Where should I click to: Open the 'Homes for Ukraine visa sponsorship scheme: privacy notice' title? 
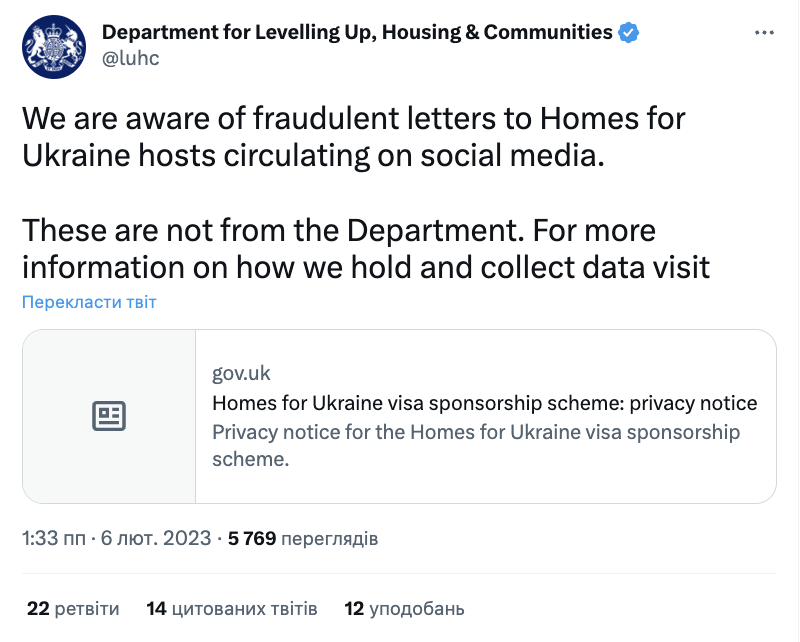coord(484,404)
